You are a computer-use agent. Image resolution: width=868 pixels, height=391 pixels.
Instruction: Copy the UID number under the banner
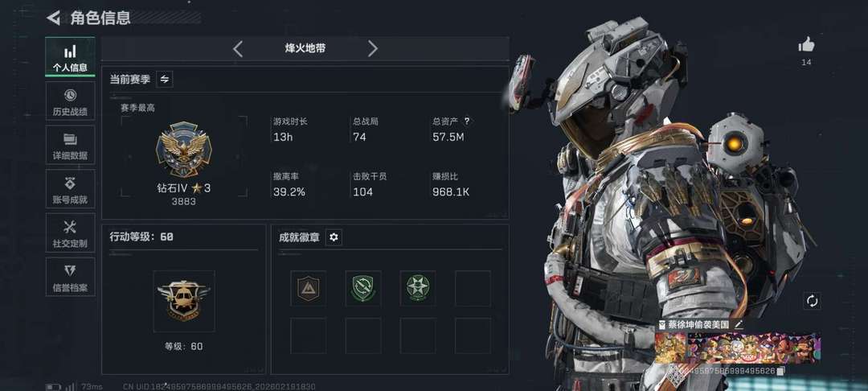780,371
